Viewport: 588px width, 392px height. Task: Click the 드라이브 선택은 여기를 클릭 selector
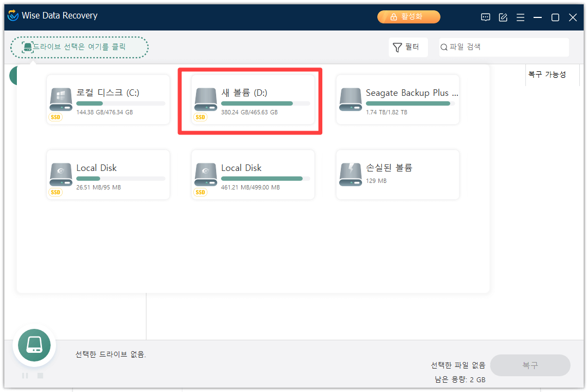pyautogui.click(x=79, y=47)
